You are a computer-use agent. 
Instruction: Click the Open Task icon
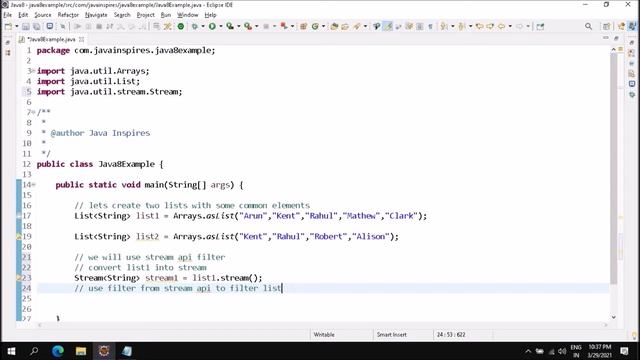tap(345, 27)
